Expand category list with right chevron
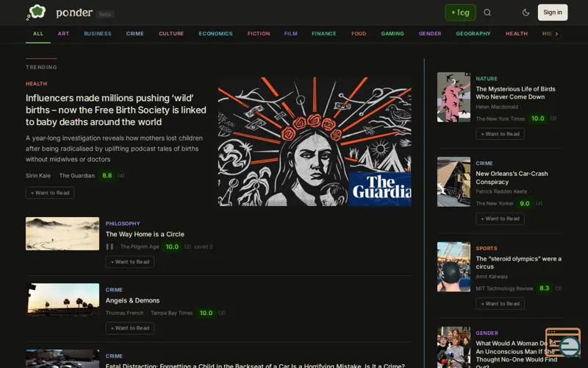The height and width of the screenshot is (368, 588). 556,34
